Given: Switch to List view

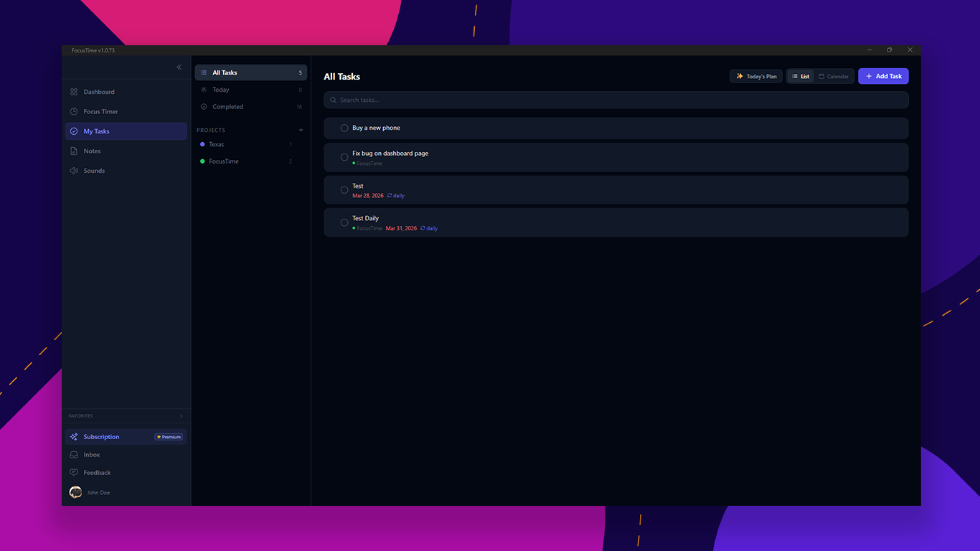Looking at the screenshot, I should [801, 76].
